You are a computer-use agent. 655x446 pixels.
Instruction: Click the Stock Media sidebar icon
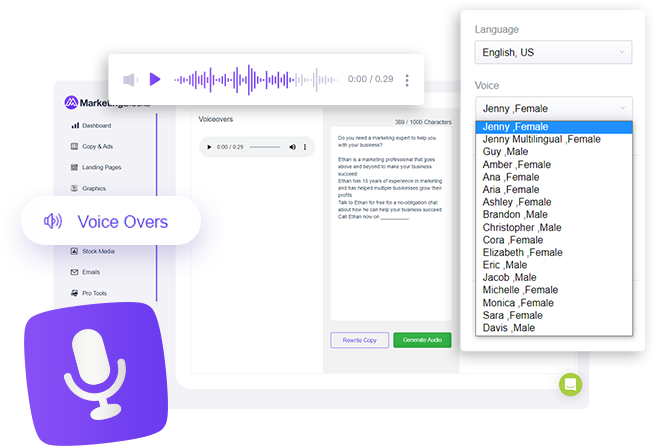tap(74, 251)
